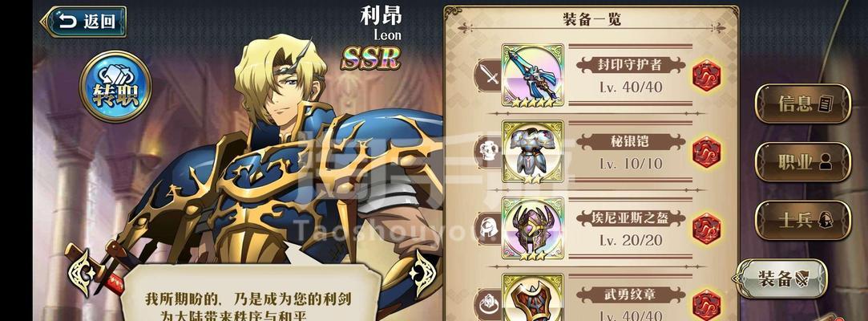Viewport: 868px width, 321px height.
Task: Open the 信息 info tab
Action: pos(802,104)
